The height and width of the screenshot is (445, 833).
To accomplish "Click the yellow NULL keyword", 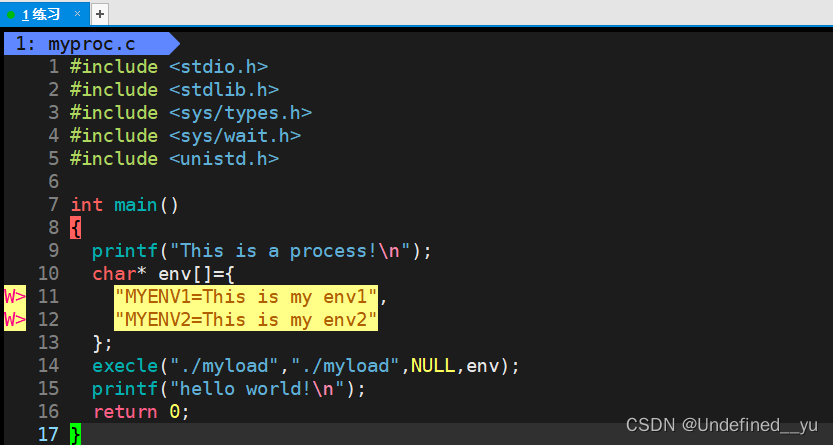I will (x=433, y=365).
